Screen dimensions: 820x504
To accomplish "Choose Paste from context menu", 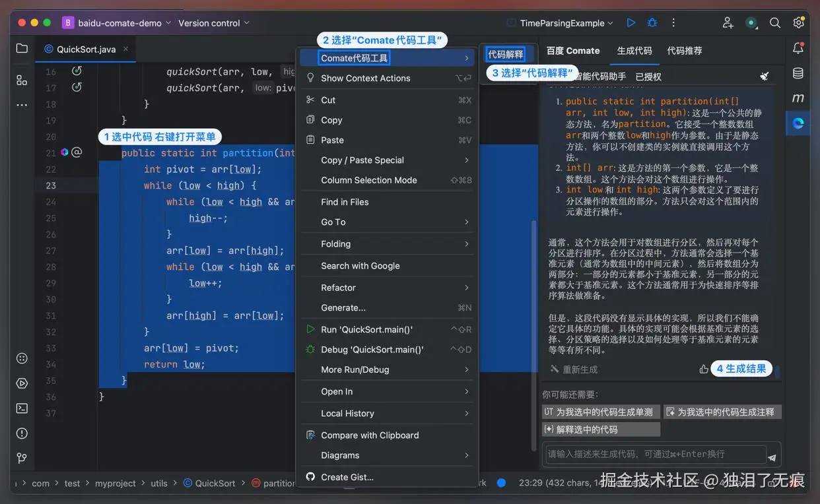I will point(387,140).
